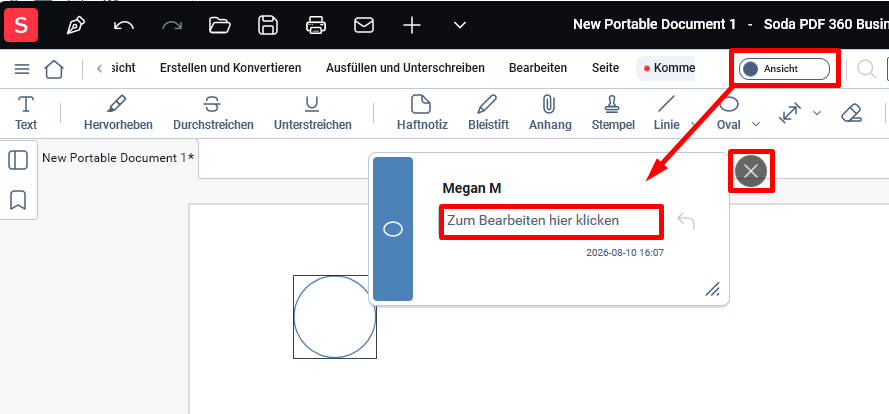
Task: Switch to the Seite tab
Action: [606, 68]
